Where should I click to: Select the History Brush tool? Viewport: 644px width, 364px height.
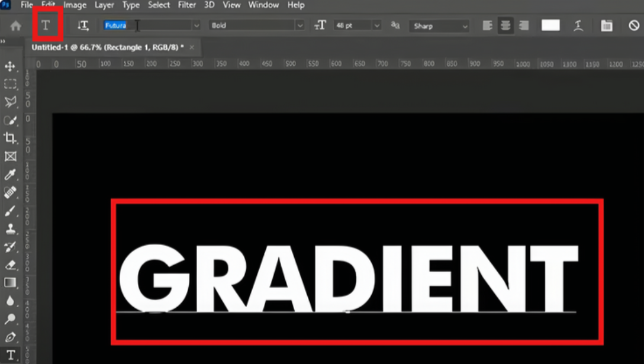pyautogui.click(x=10, y=247)
